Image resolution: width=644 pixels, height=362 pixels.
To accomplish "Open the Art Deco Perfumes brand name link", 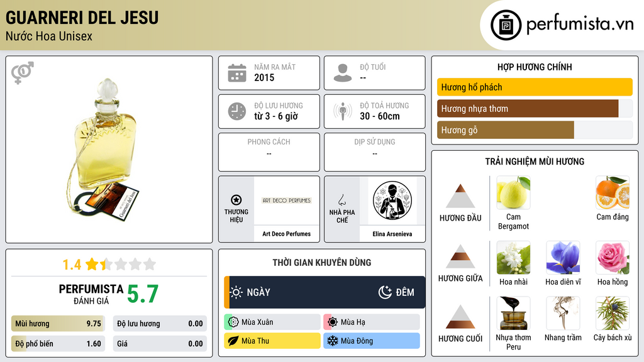I will (x=287, y=234).
